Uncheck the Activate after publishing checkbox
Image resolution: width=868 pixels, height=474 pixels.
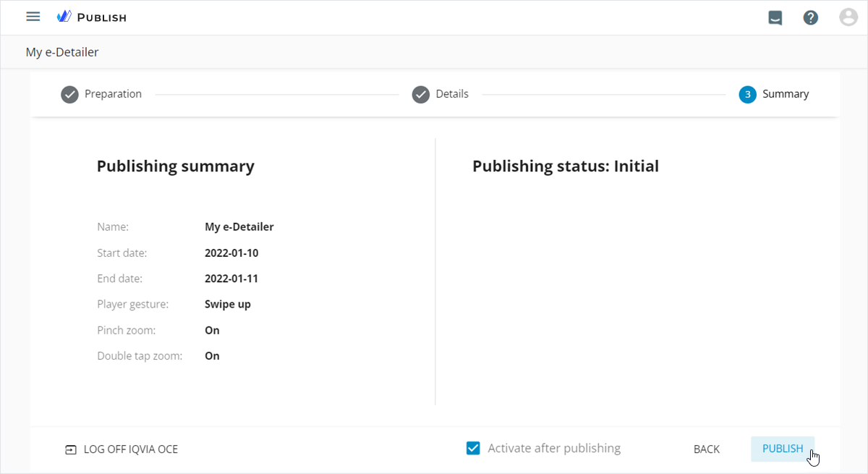click(473, 449)
